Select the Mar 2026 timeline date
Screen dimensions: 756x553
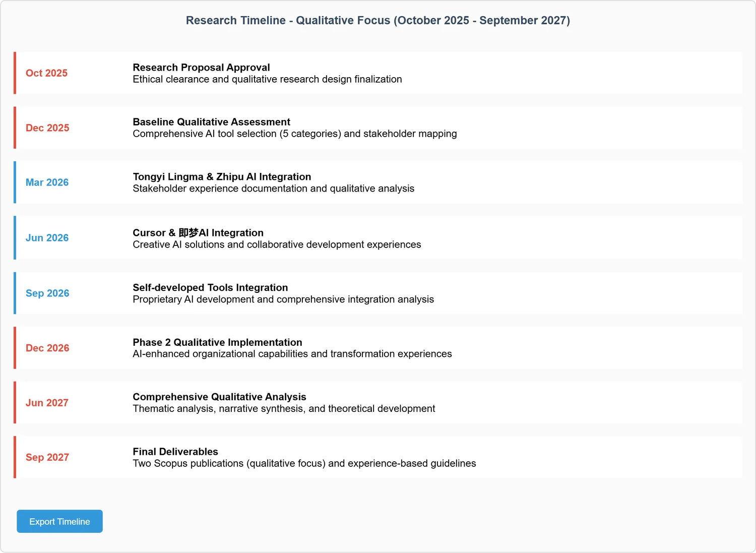tap(47, 182)
